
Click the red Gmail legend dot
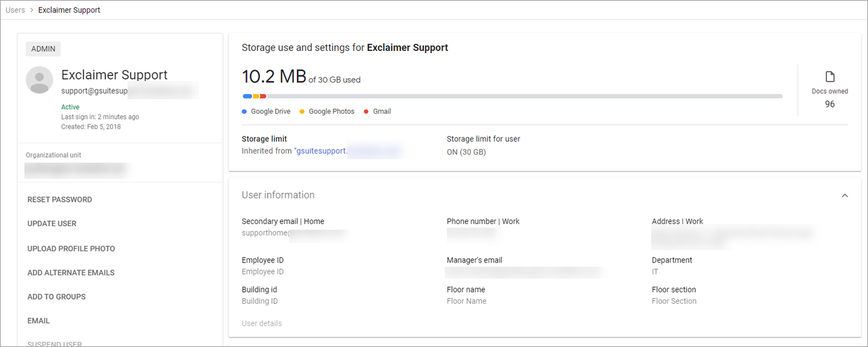point(367,112)
